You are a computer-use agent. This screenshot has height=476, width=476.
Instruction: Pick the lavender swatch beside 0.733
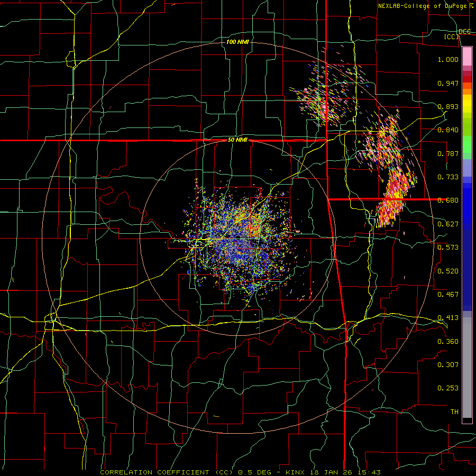[x=467, y=168]
